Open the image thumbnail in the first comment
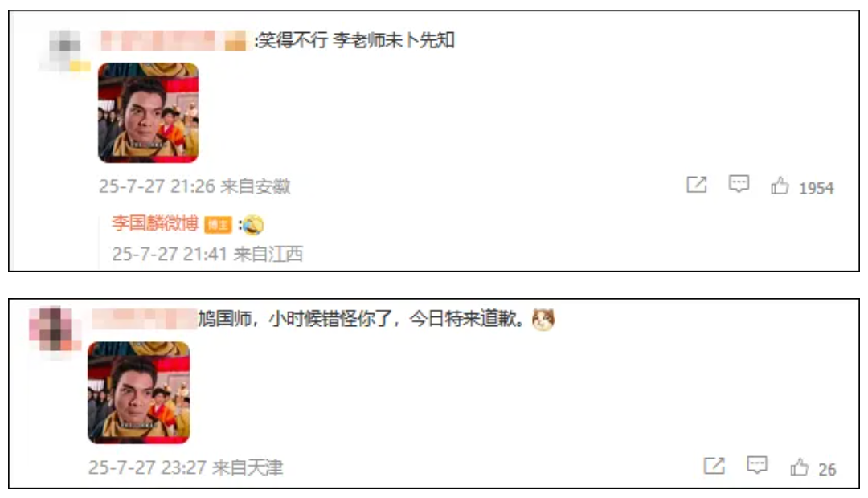This screenshot has height=498, width=868. 149,113
